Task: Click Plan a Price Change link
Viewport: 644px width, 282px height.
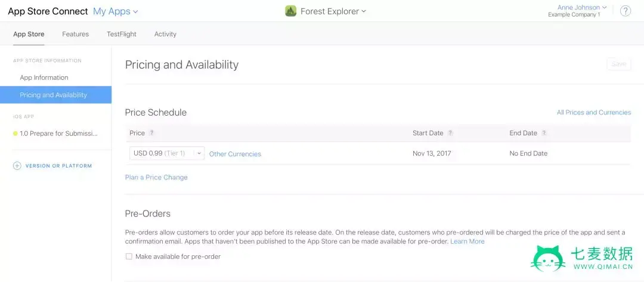Action: (156, 177)
